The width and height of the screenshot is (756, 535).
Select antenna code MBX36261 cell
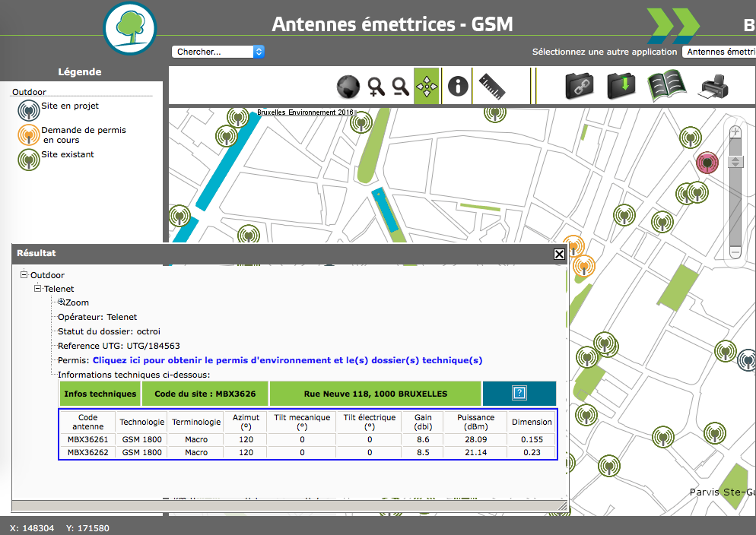[87, 439]
